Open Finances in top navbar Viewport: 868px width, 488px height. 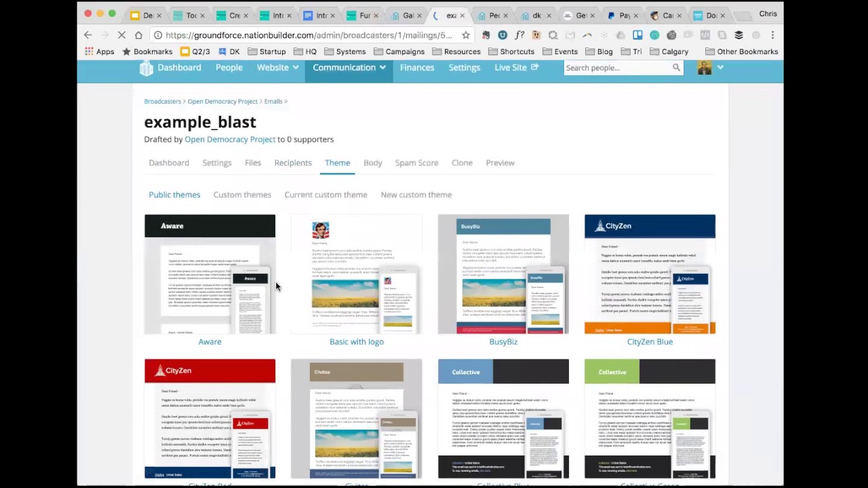point(417,68)
